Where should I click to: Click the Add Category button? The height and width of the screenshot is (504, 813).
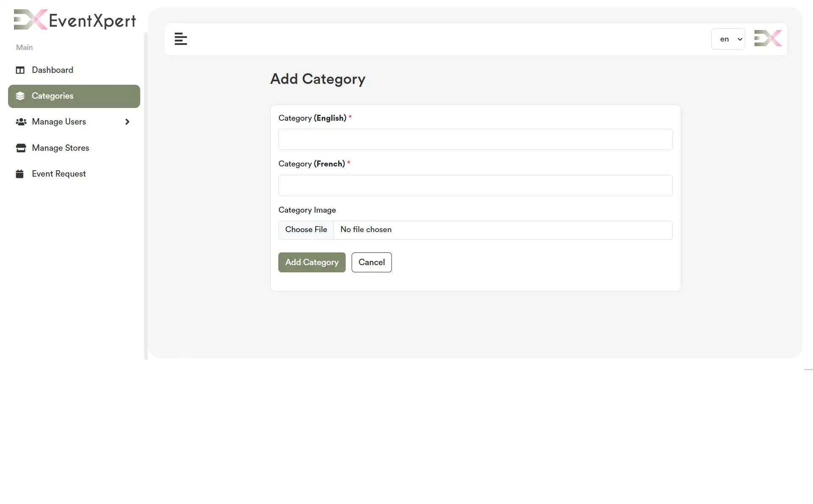click(311, 262)
